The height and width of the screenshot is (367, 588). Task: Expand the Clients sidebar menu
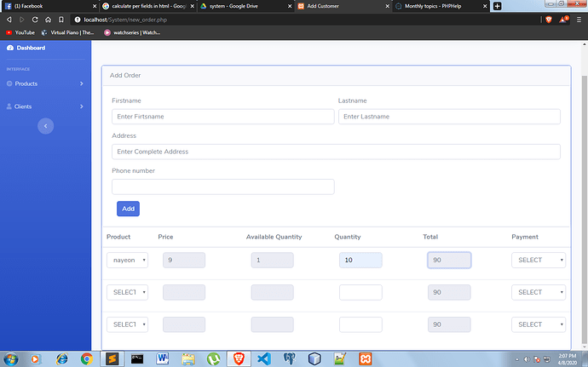click(45, 106)
